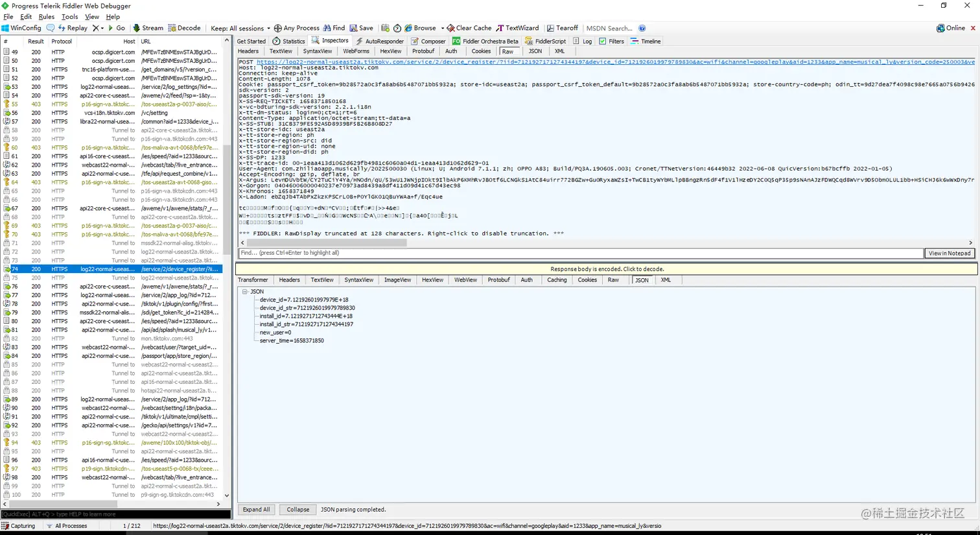Click the comment speech-bubble icon in toolbar
Viewport: 980px width, 535px height.
(x=51, y=28)
